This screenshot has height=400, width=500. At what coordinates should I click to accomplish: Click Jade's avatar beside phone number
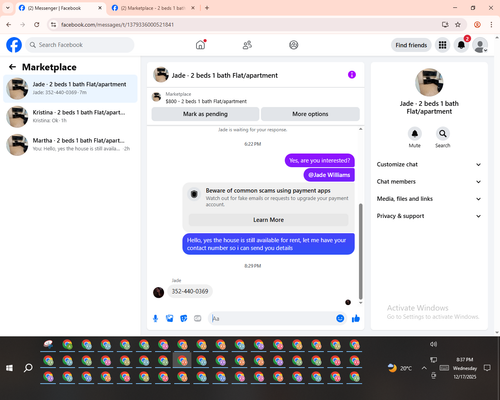(158, 292)
